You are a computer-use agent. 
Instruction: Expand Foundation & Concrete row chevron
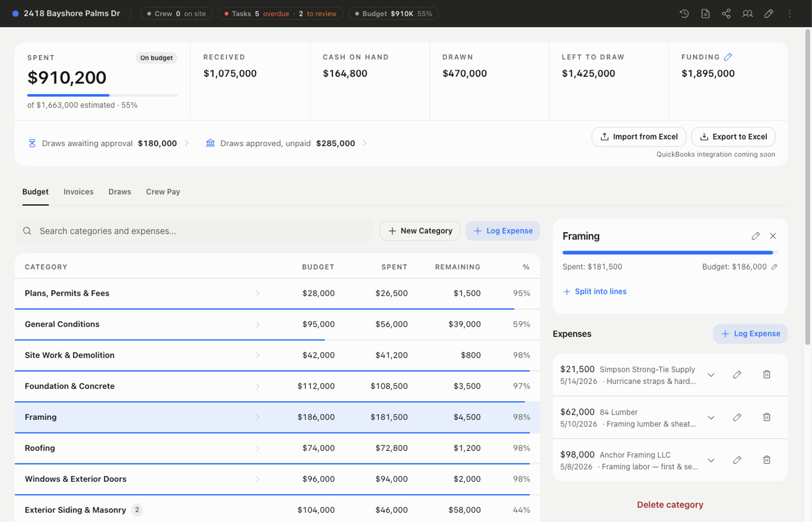click(258, 386)
